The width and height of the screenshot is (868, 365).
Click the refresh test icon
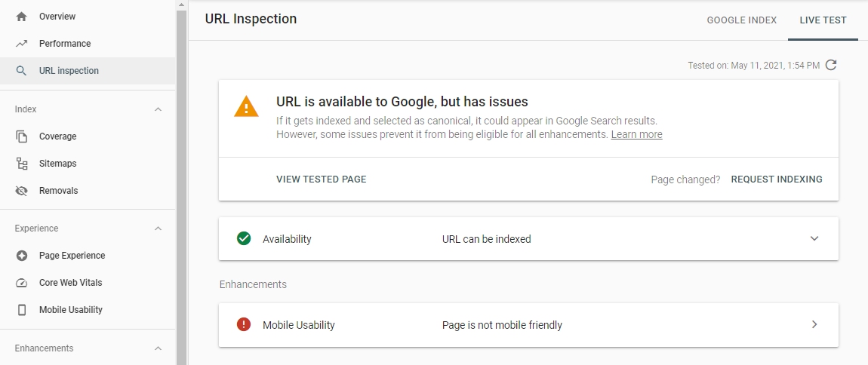[x=831, y=65]
